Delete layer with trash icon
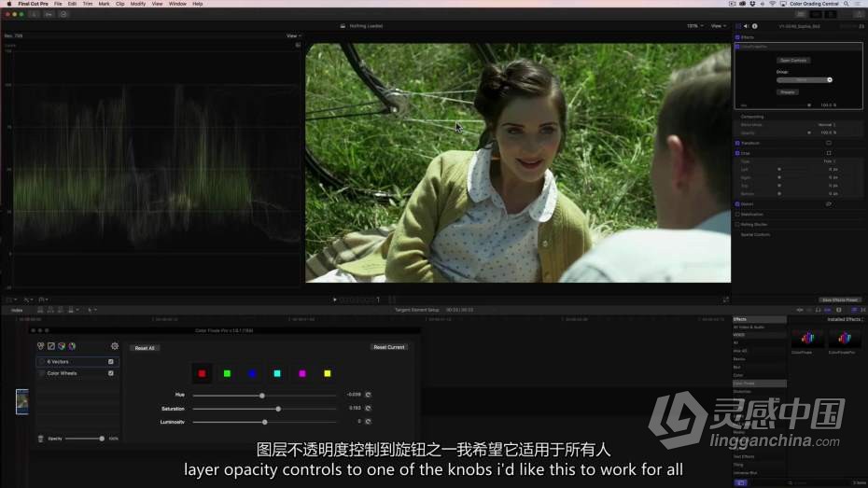 point(40,439)
